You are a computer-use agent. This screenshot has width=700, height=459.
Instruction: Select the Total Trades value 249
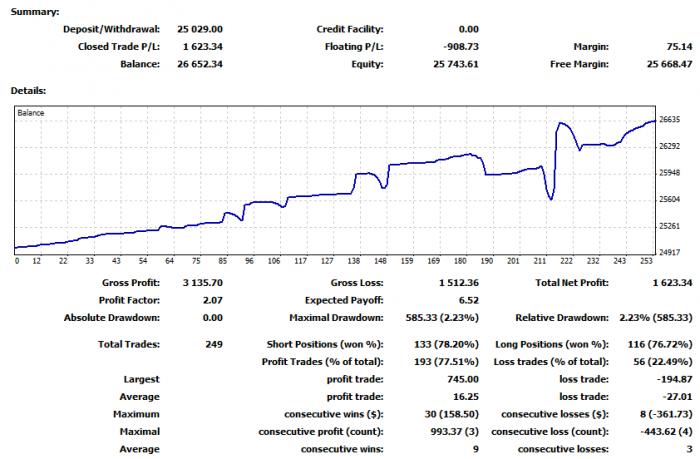pyautogui.click(x=214, y=345)
